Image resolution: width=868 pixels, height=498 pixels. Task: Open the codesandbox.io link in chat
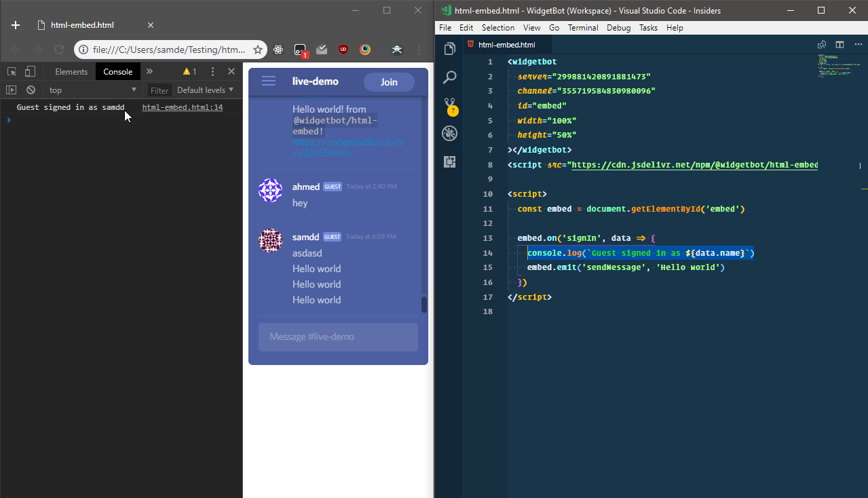tap(347, 147)
